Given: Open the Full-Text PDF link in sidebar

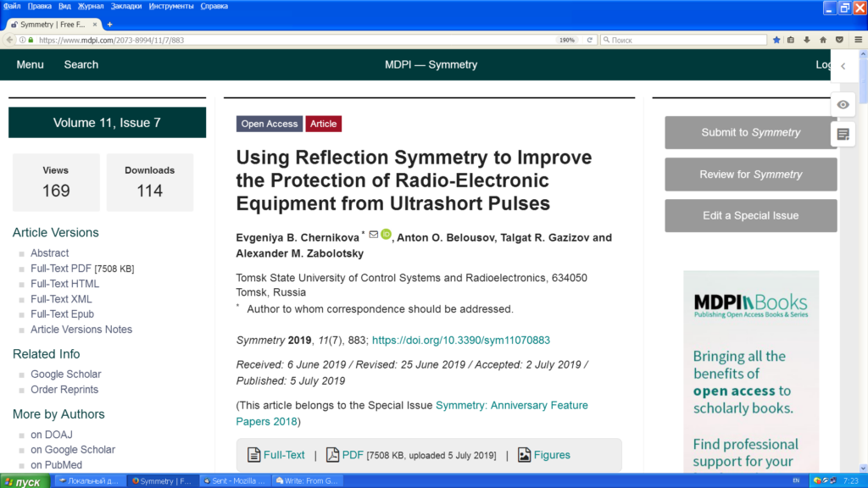Looking at the screenshot, I should pos(61,269).
